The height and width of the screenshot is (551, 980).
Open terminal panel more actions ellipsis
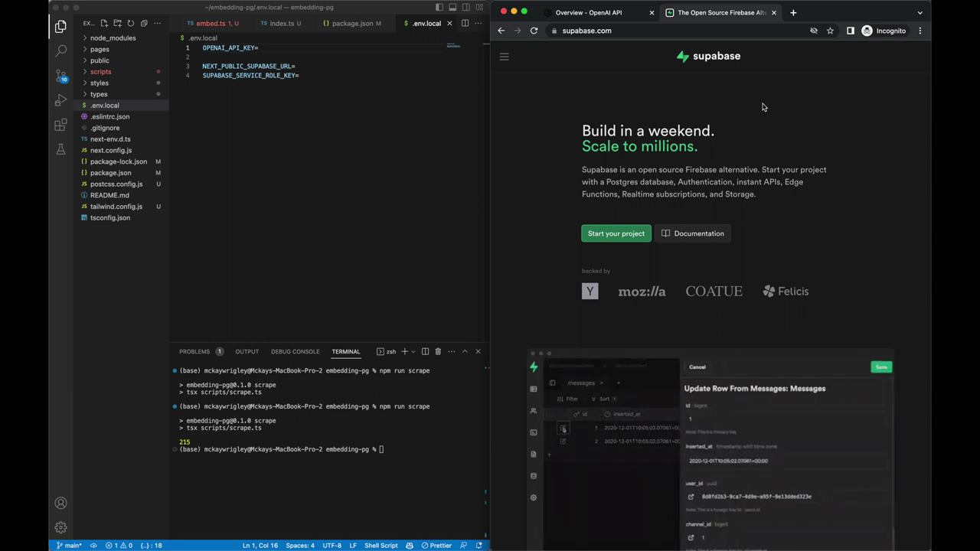(x=451, y=351)
